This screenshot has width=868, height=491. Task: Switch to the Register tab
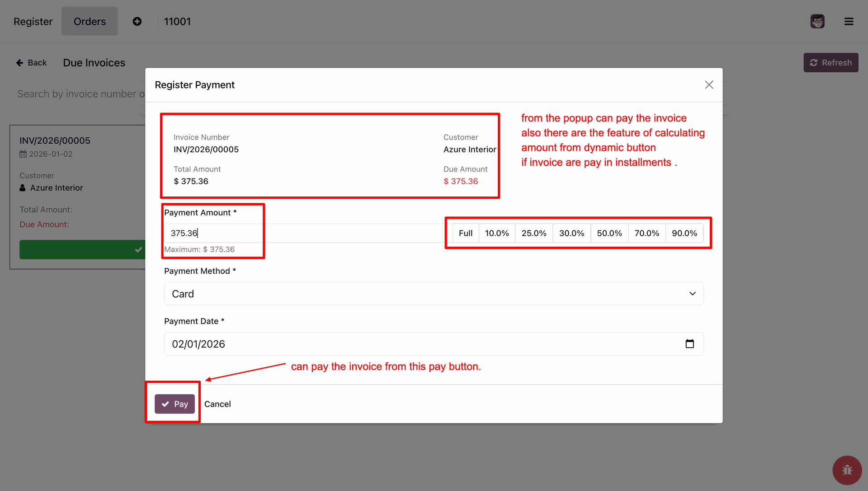[x=33, y=22]
